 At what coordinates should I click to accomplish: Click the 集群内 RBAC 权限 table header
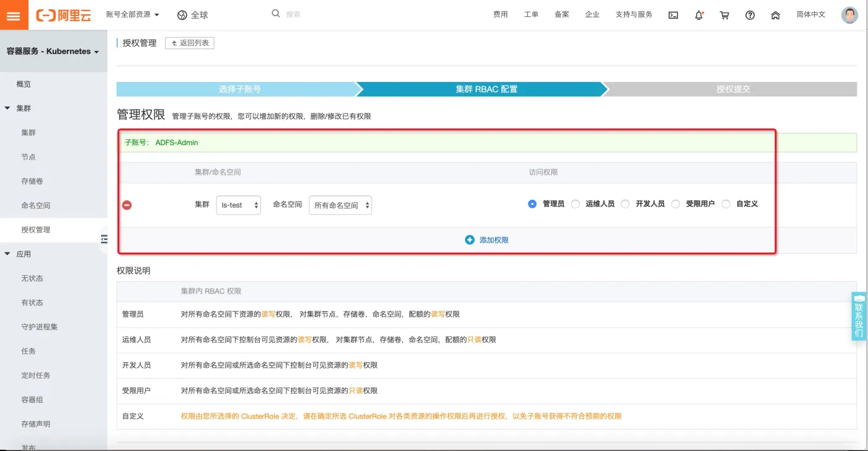211,291
